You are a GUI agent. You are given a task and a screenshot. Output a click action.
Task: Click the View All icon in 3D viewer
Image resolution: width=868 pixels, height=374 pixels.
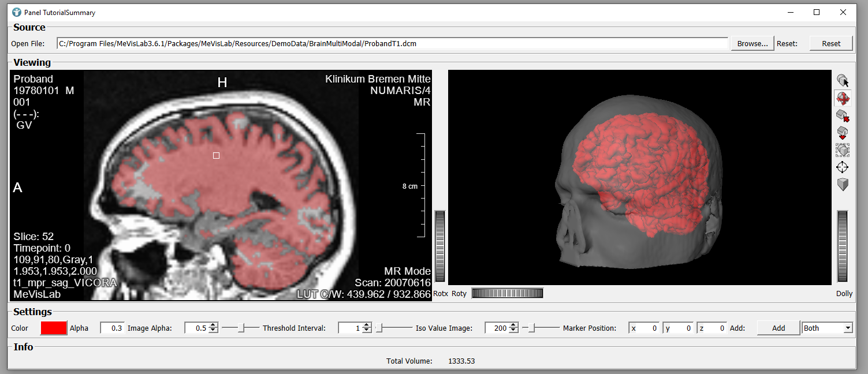(843, 150)
